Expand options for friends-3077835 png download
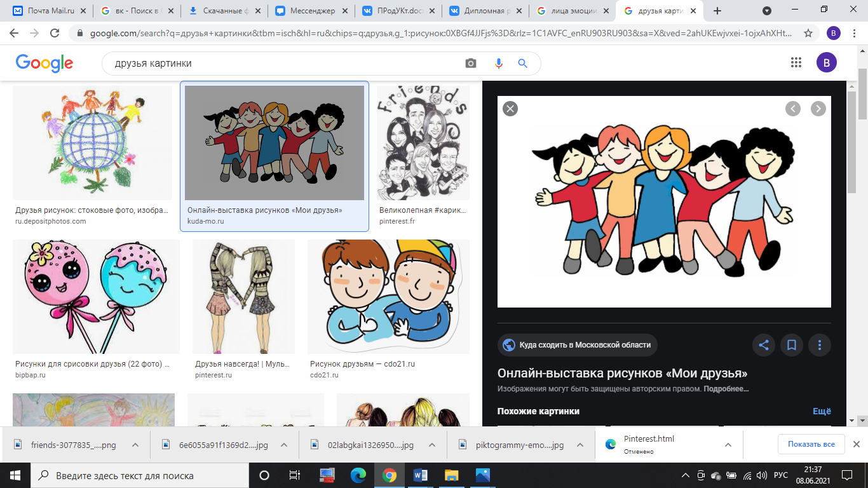The height and width of the screenshot is (488, 868). pyautogui.click(x=135, y=445)
